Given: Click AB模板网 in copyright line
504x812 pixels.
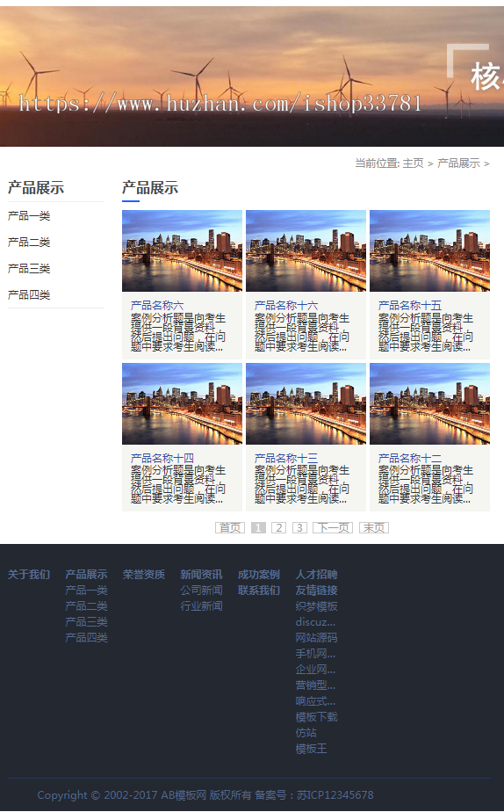Looking at the screenshot, I should tap(184, 795).
